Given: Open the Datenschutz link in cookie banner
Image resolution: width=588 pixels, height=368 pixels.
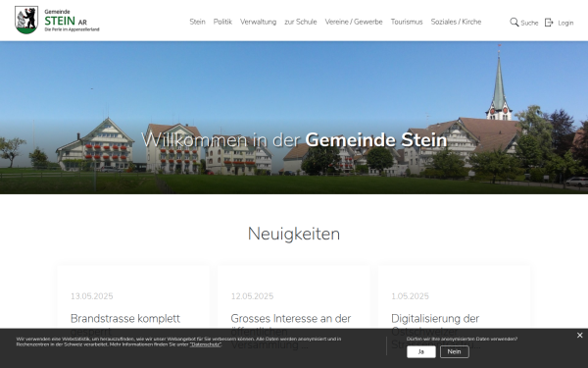Looking at the screenshot, I should click(x=205, y=344).
